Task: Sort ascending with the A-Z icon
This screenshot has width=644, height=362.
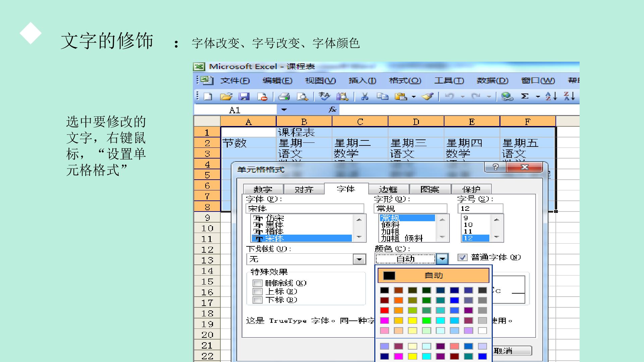Action: pyautogui.click(x=551, y=97)
